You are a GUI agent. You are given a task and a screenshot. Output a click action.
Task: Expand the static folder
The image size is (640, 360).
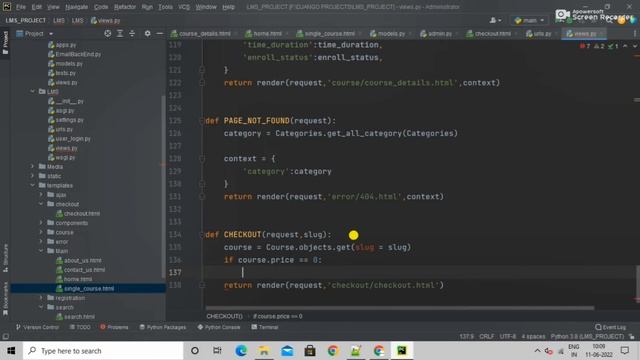point(33,176)
